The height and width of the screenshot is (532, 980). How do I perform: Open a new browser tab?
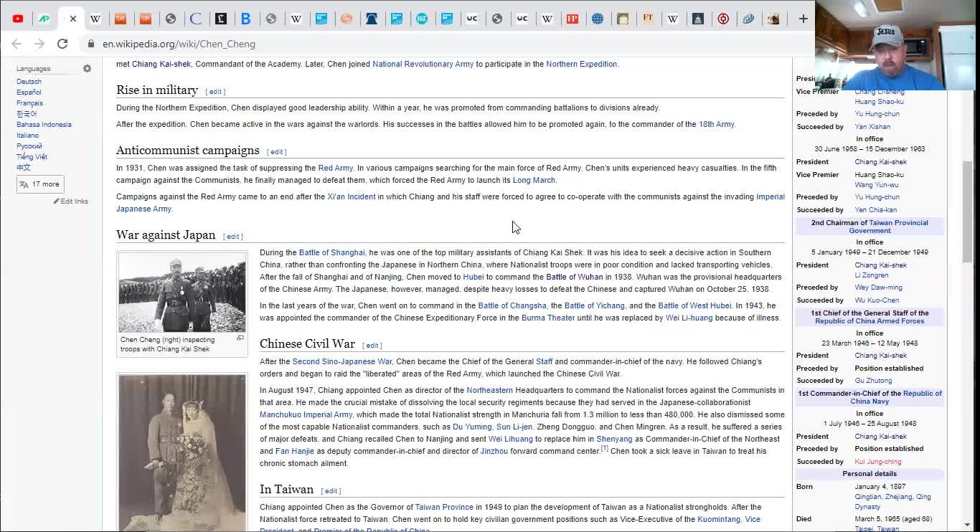pos(803,19)
